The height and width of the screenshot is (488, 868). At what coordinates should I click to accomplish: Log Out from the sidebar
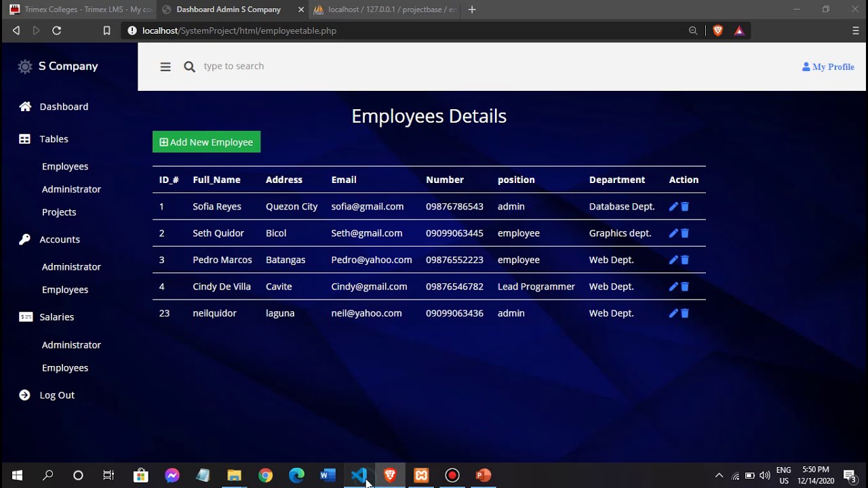46,395
